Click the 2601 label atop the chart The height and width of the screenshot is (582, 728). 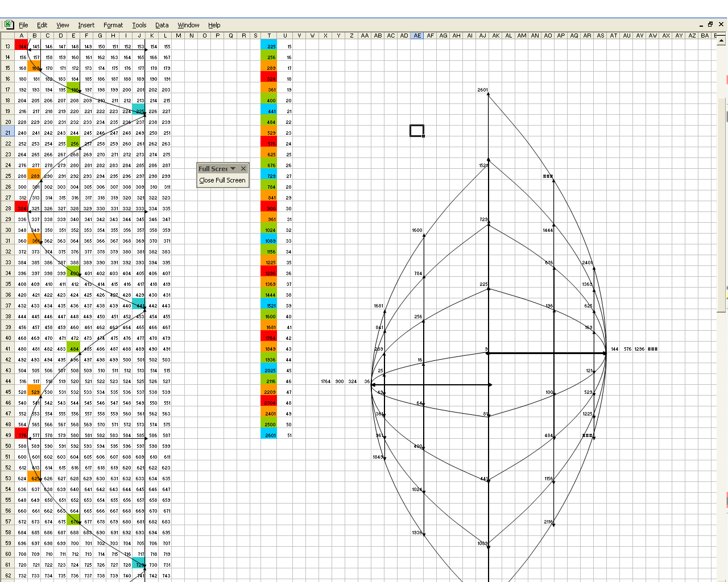pyautogui.click(x=482, y=90)
